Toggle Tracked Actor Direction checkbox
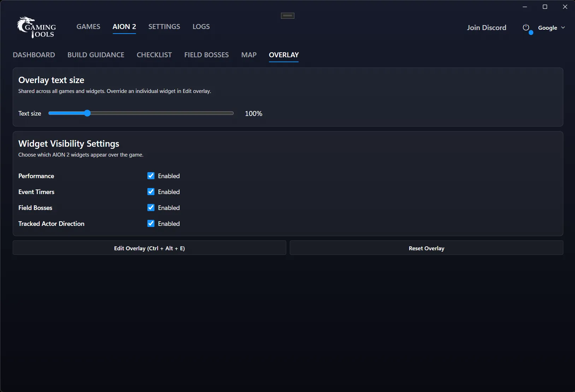575x392 pixels. tap(151, 223)
